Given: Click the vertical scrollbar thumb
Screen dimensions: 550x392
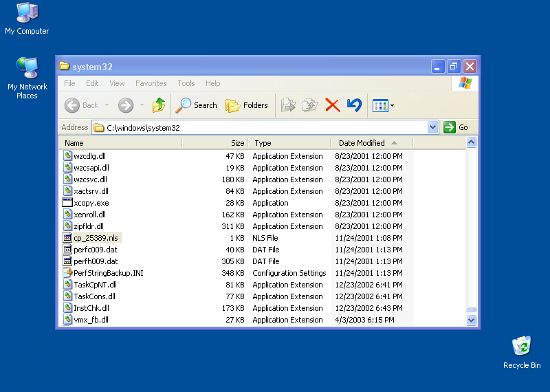Looking at the screenshot, I should click(x=471, y=309).
